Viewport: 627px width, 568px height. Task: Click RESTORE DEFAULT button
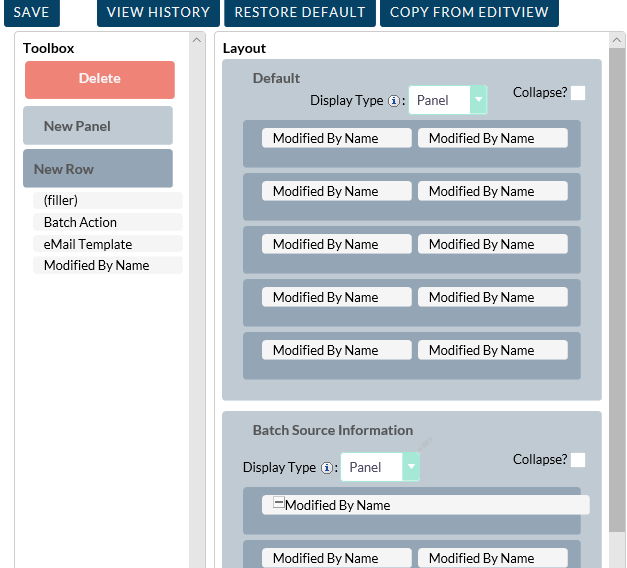click(x=300, y=12)
